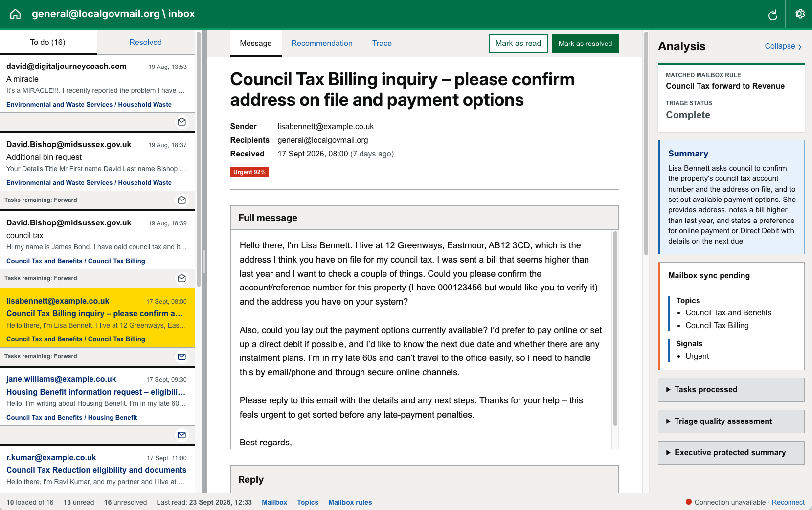This screenshot has height=510, width=812.
Task: Expand Tasks processed section
Action: [731, 390]
